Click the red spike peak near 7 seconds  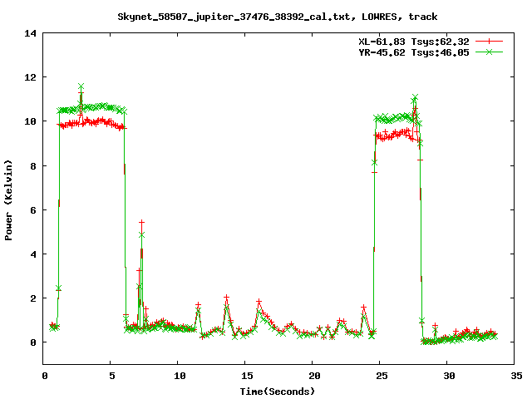pos(141,222)
